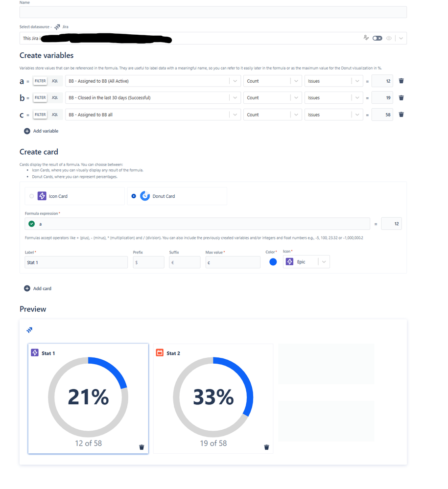This screenshot has height=489, width=448.
Task: Delete variable b with trash icon
Action: (x=401, y=98)
